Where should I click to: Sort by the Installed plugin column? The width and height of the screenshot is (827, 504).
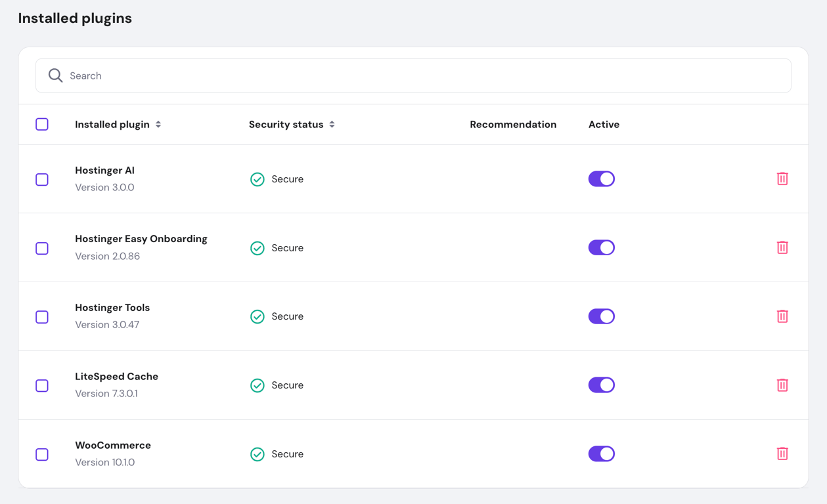click(x=118, y=124)
